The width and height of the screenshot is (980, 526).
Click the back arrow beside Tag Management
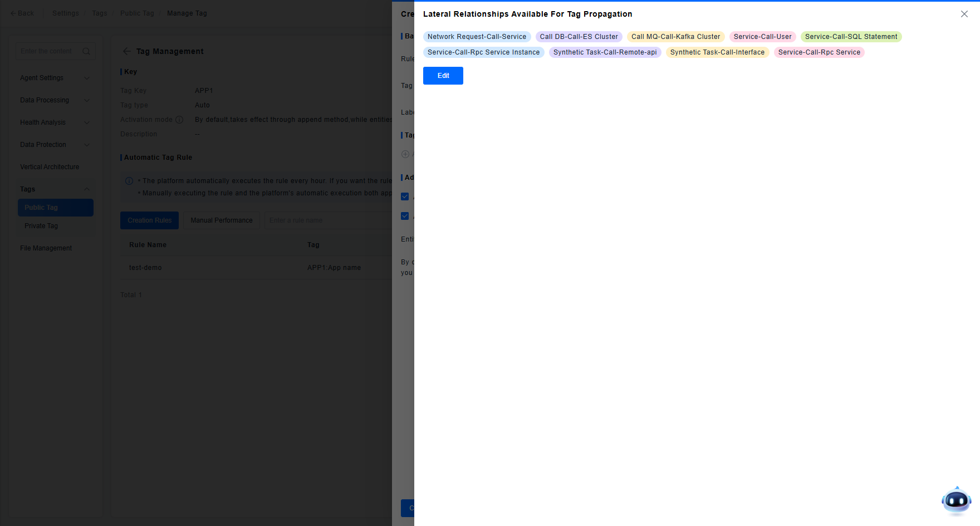pyautogui.click(x=126, y=51)
